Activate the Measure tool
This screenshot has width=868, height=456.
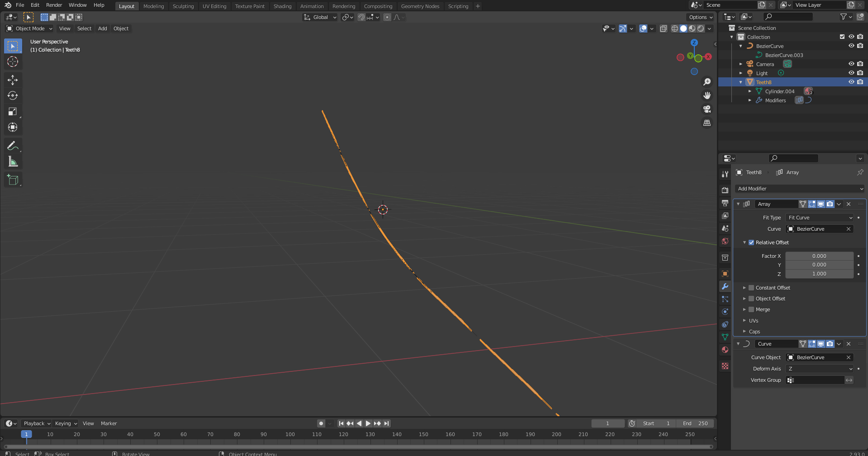click(x=13, y=161)
